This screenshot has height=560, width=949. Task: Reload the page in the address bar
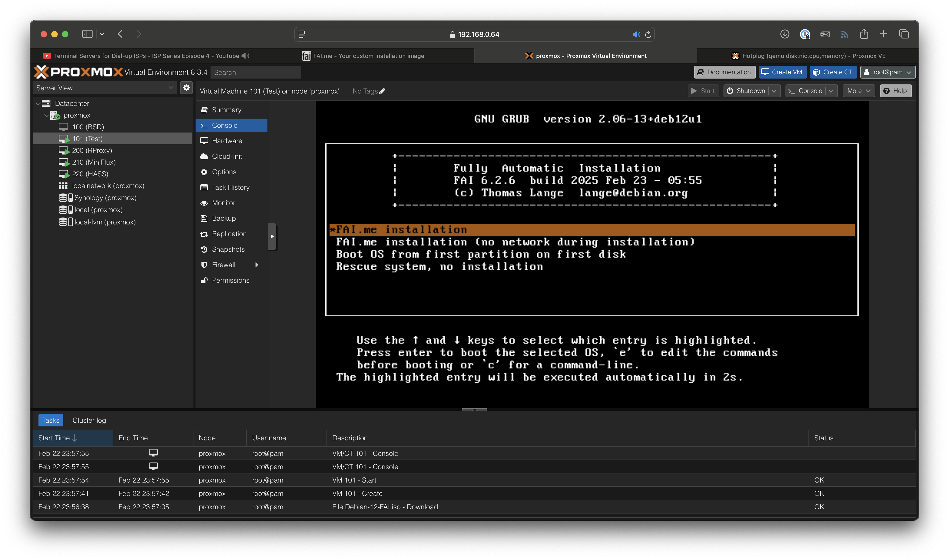[x=648, y=34]
